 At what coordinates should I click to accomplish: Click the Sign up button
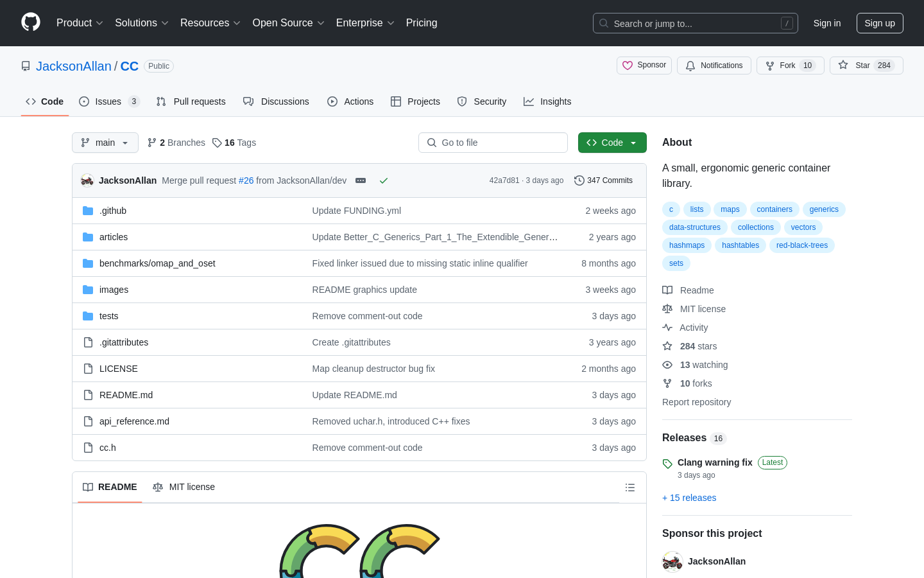point(880,23)
